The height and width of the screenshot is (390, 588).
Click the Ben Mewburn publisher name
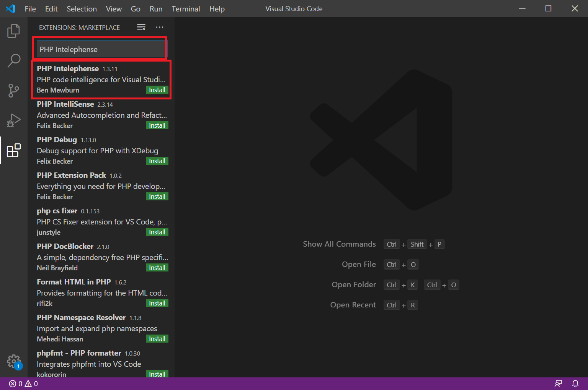(58, 90)
